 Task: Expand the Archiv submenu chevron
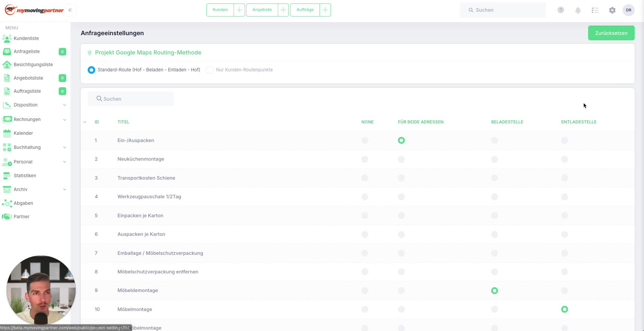pos(65,190)
